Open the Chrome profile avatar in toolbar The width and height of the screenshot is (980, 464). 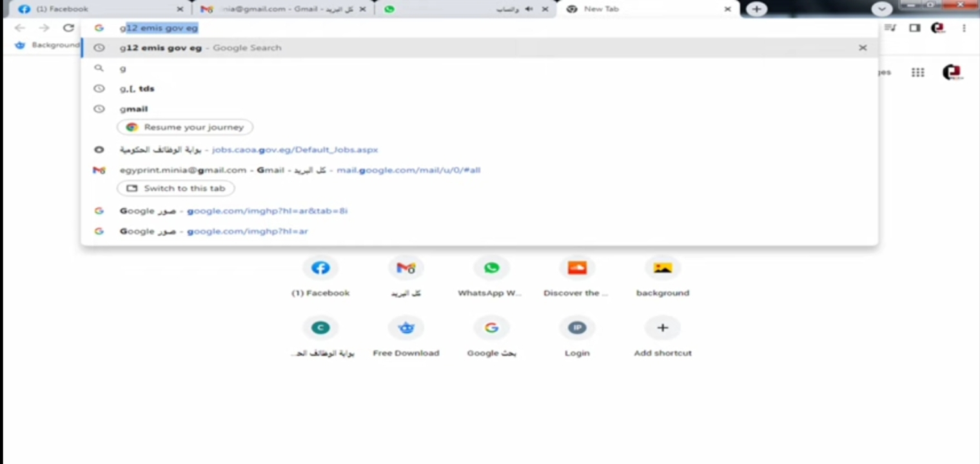click(938, 28)
